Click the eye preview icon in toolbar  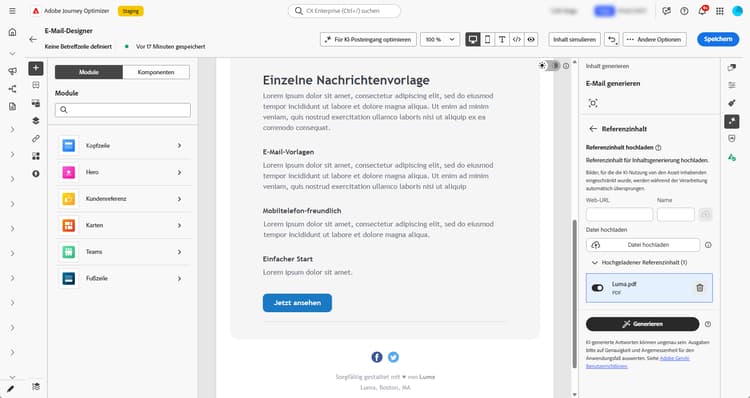(x=531, y=39)
